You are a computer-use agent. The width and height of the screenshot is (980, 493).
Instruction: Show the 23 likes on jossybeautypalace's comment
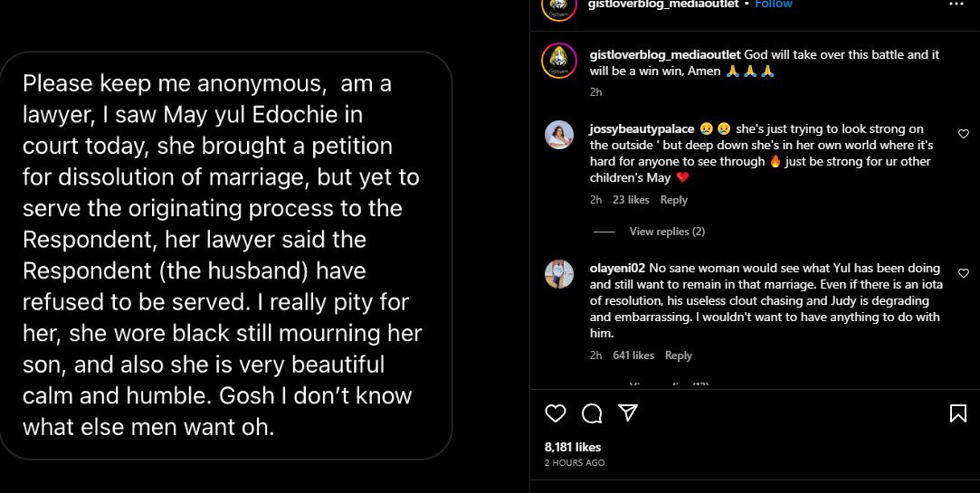pyautogui.click(x=631, y=200)
